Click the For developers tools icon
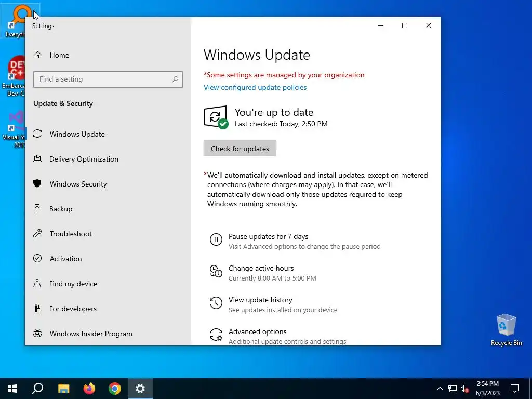Screen dimensions: 532x399 tap(37, 308)
